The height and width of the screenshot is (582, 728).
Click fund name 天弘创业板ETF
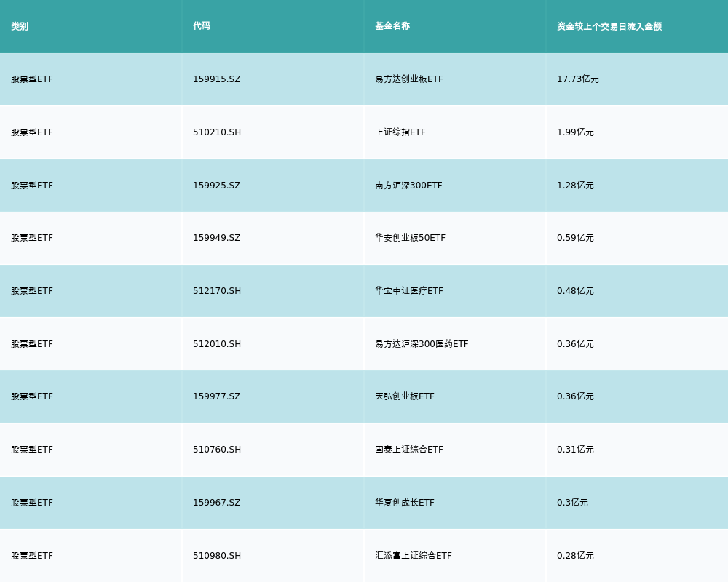(x=405, y=396)
